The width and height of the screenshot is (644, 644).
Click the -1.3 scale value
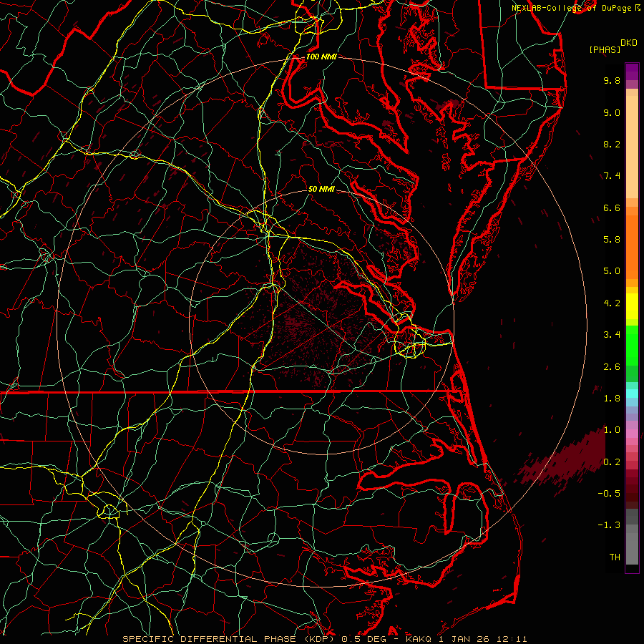point(609,525)
